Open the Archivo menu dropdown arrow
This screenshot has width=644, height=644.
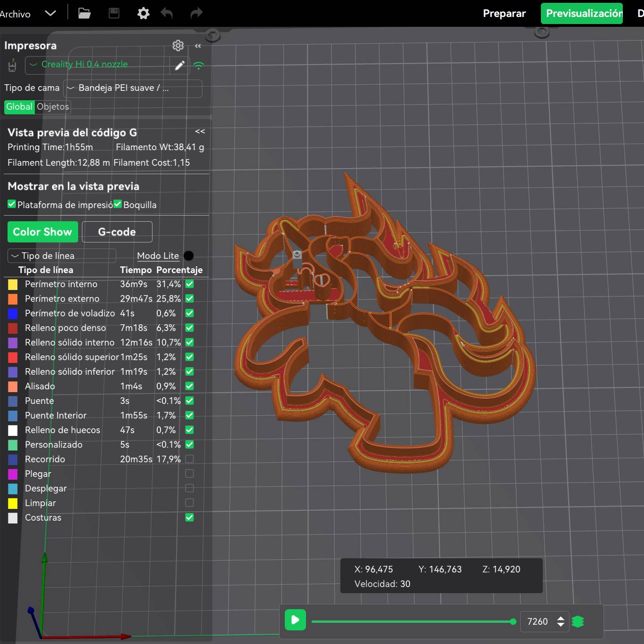click(50, 13)
